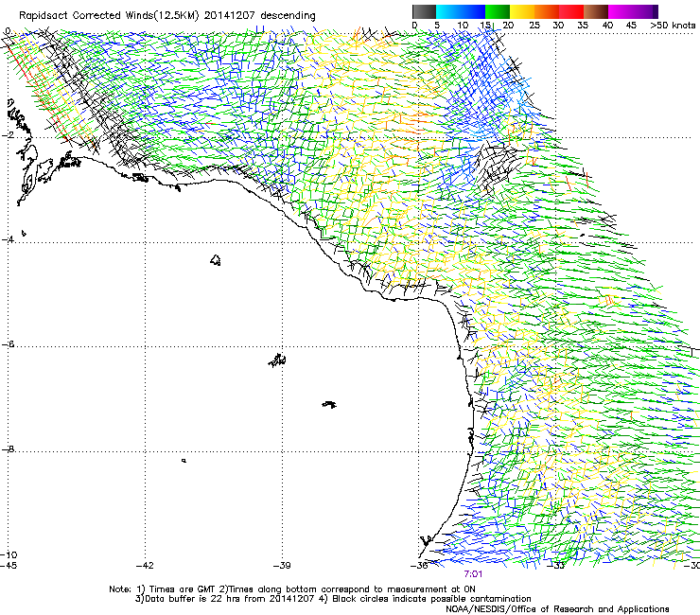Click the 'Rapidscat Corrected Winds(12.5KM)' title text
Screen dimensions: 700x615
click(109, 16)
